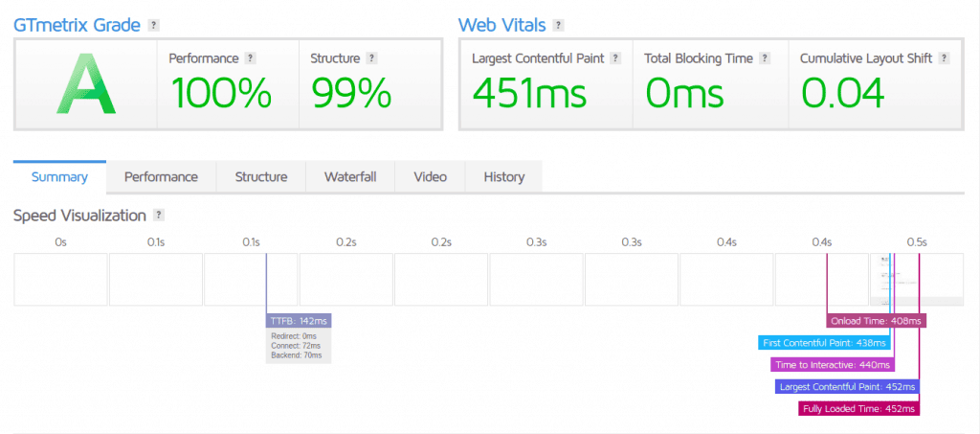Click the GTmetrix Grade heading
980x434 pixels.
pyautogui.click(x=78, y=26)
